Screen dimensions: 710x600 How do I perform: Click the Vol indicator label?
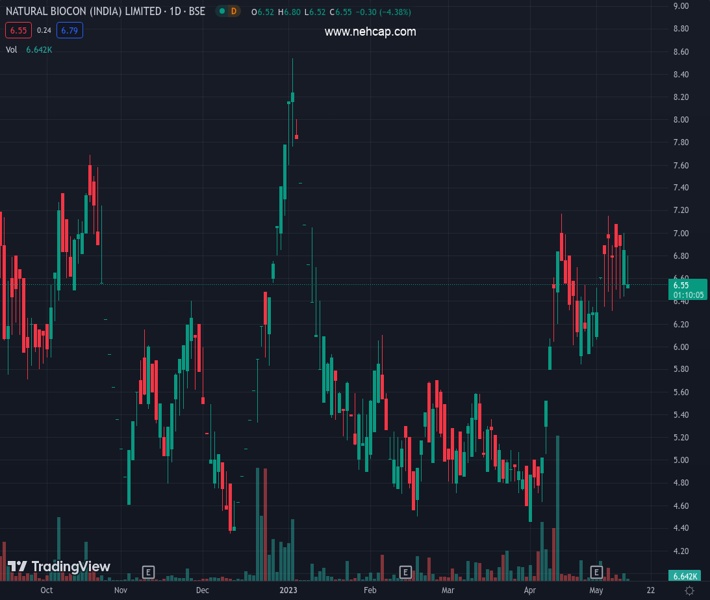12,49
